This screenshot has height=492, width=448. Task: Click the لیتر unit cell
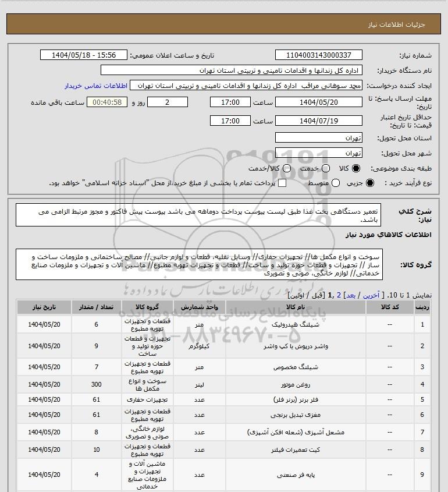pyautogui.click(x=199, y=384)
